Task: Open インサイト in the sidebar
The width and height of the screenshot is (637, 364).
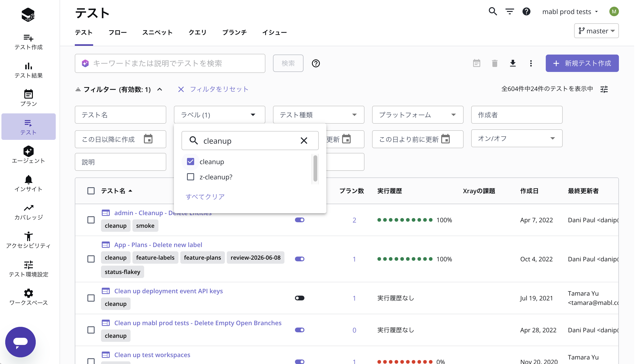Action: [29, 184]
